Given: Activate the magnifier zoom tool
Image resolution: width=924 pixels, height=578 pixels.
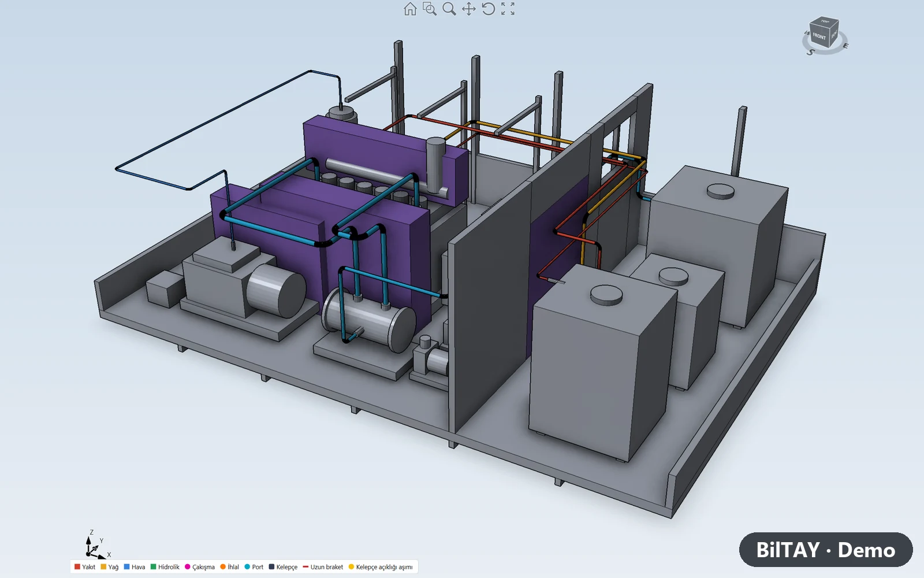Looking at the screenshot, I should [449, 9].
